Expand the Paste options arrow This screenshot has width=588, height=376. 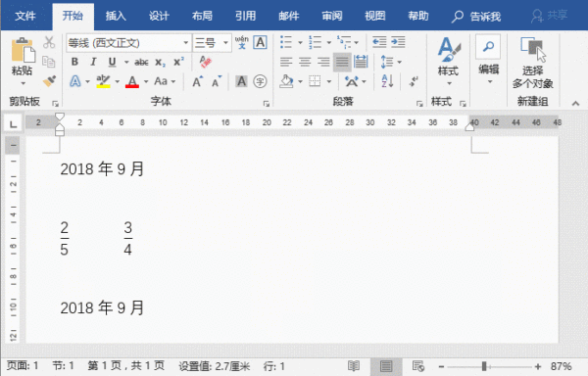[x=24, y=83]
